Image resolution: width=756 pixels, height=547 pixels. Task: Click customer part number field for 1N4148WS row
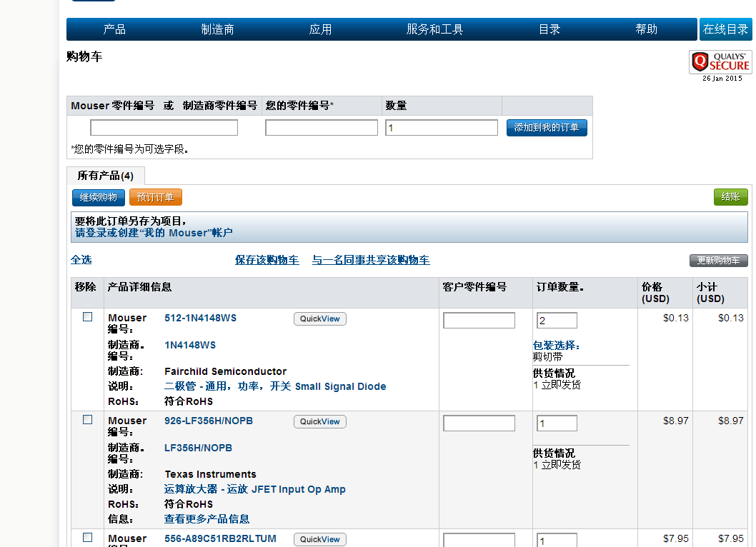coord(479,321)
